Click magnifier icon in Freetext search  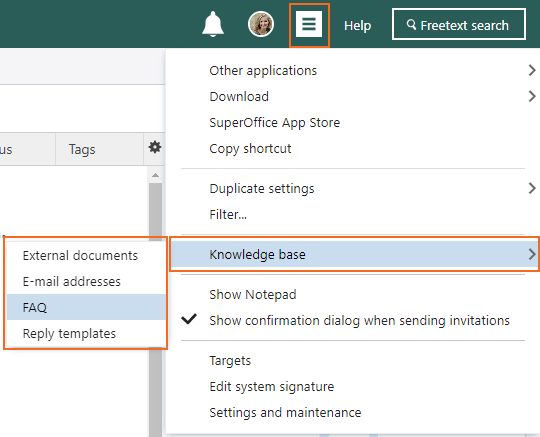click(x=411, y=24)
